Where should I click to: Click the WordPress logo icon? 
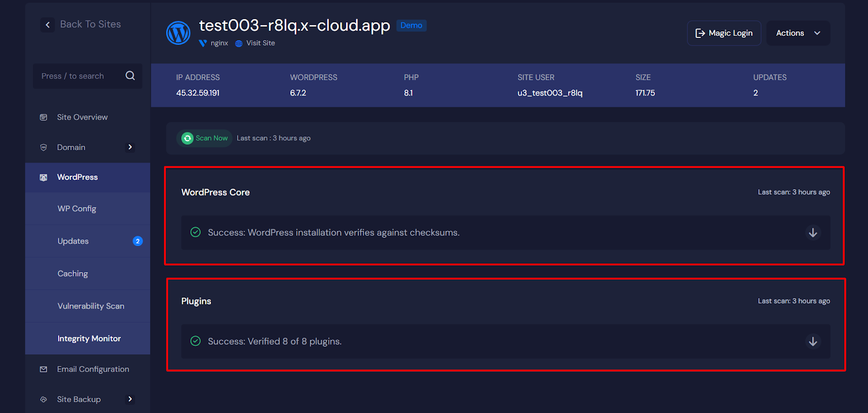[178, 33]
